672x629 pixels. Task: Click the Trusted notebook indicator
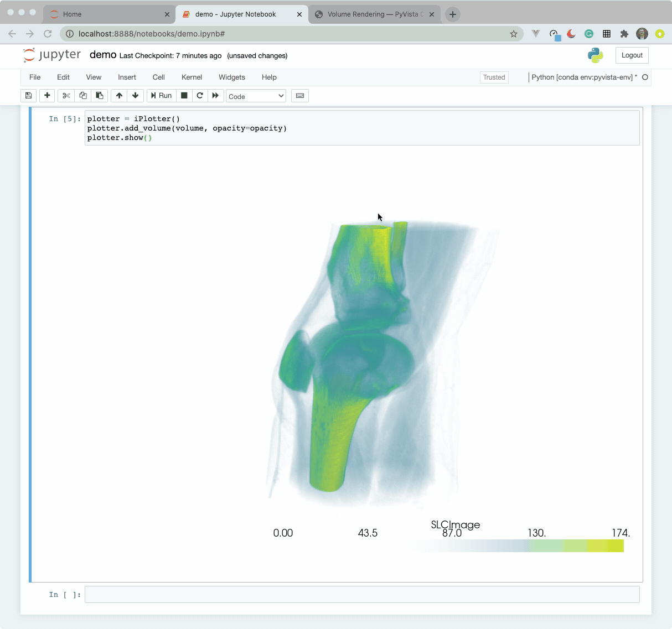[x=494, y=77]
